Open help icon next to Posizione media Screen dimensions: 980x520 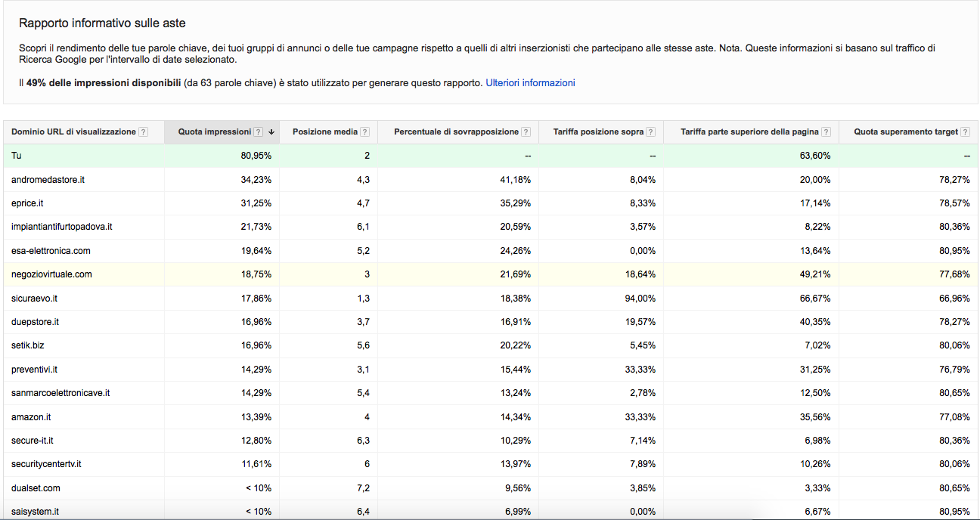coord(365,132)
